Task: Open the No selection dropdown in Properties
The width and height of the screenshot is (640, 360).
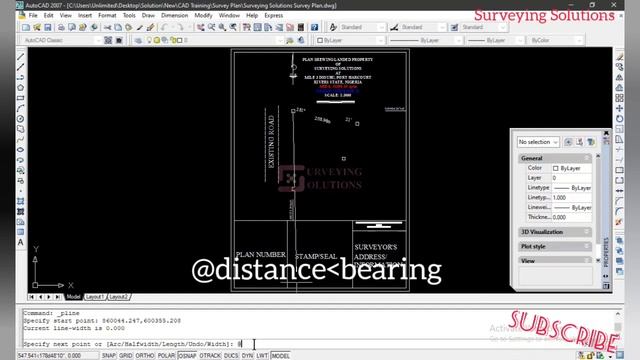Action: (x=538, y=142)
